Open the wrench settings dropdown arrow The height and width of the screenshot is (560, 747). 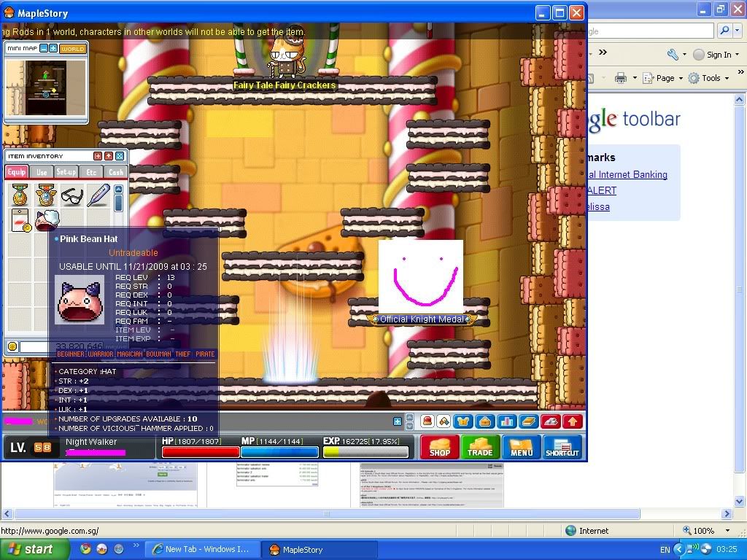[684, 54]
